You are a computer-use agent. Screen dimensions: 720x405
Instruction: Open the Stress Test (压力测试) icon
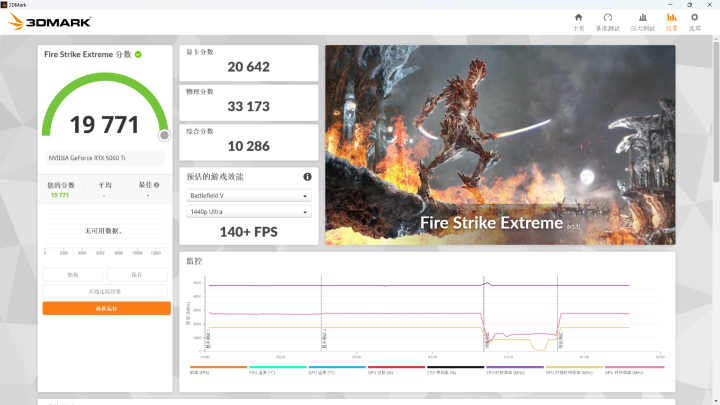[642, 21]
